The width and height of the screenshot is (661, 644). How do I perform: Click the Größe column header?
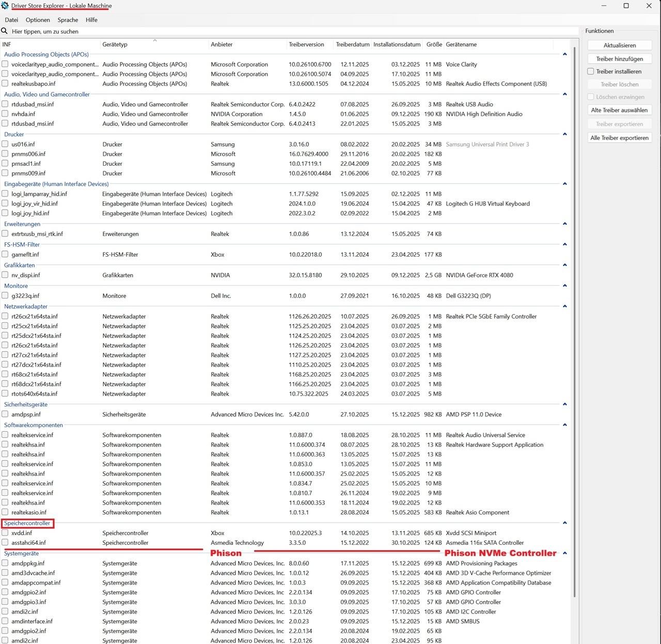434,44
